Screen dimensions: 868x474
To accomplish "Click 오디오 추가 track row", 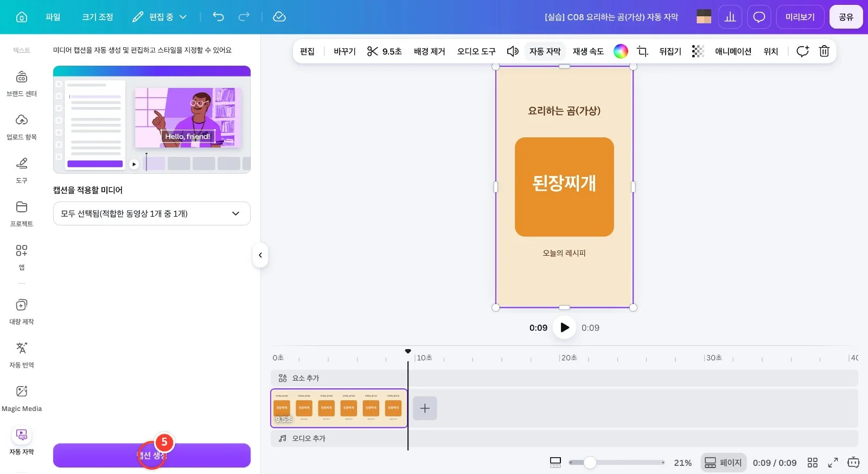I will pyautogui.click(x=564, y=438).
